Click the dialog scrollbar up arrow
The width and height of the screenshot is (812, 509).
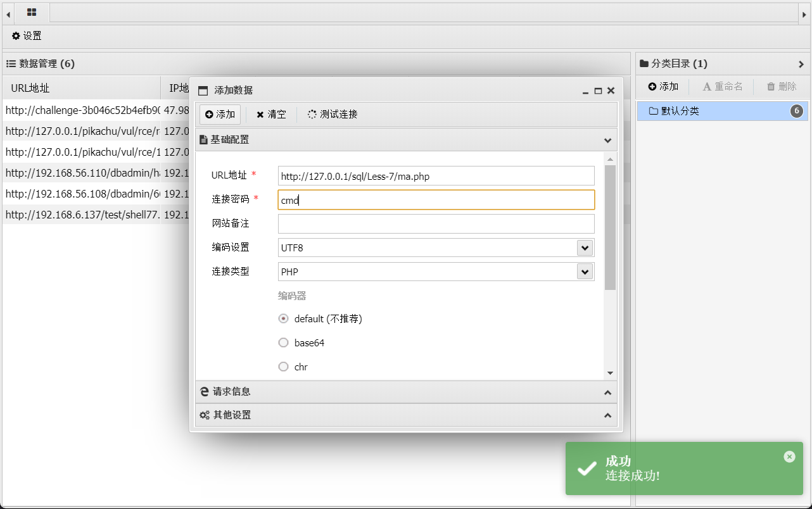click(610, 159)
